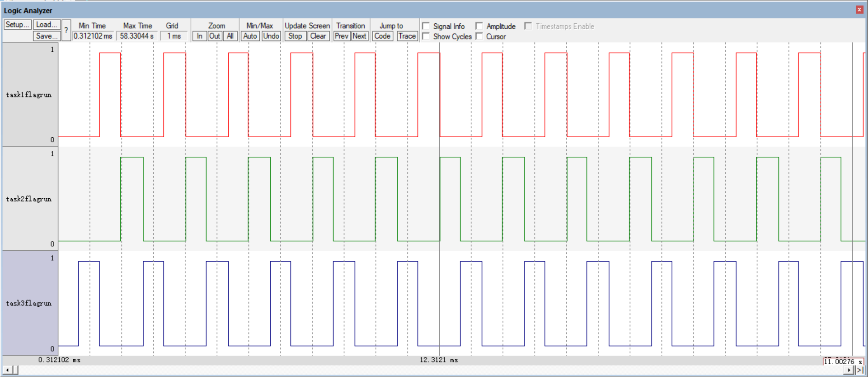Jump to end with the >| button
The height and width of the screenshot is (377, 868).
[860, 370]
